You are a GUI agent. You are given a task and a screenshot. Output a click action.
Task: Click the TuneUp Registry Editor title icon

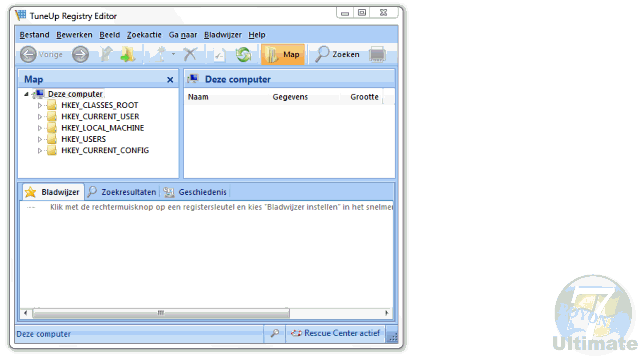tap(21, 16)
